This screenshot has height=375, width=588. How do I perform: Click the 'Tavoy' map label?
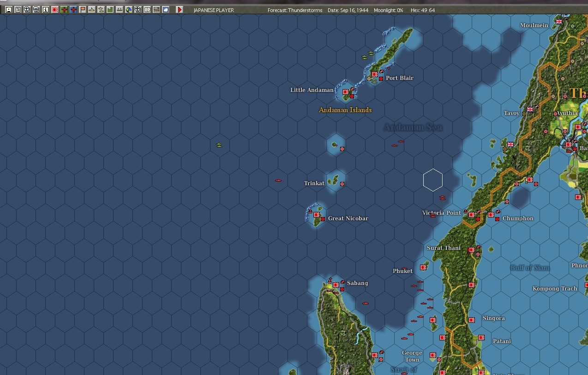[511, 113]
